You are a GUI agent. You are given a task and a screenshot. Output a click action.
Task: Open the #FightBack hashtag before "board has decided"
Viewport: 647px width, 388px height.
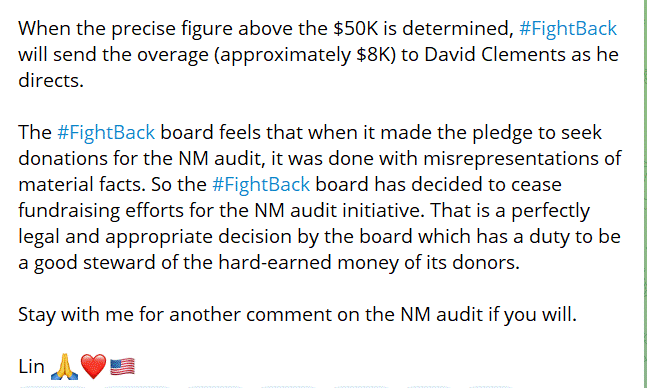261,184
